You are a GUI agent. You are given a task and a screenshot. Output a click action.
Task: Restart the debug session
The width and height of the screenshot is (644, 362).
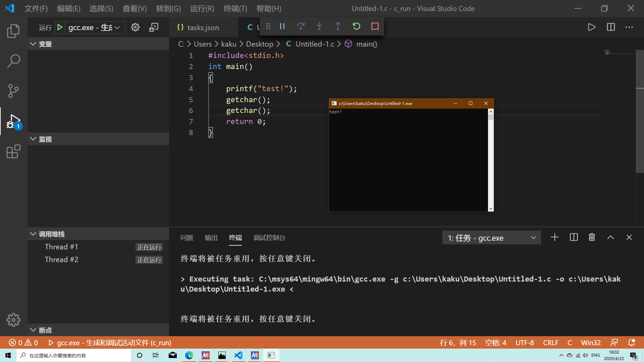pos(357,26)
